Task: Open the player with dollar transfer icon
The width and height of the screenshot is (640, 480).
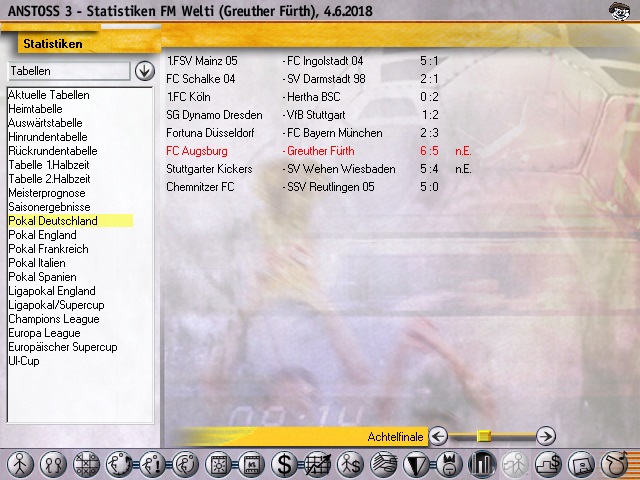Action: point(351,464)
